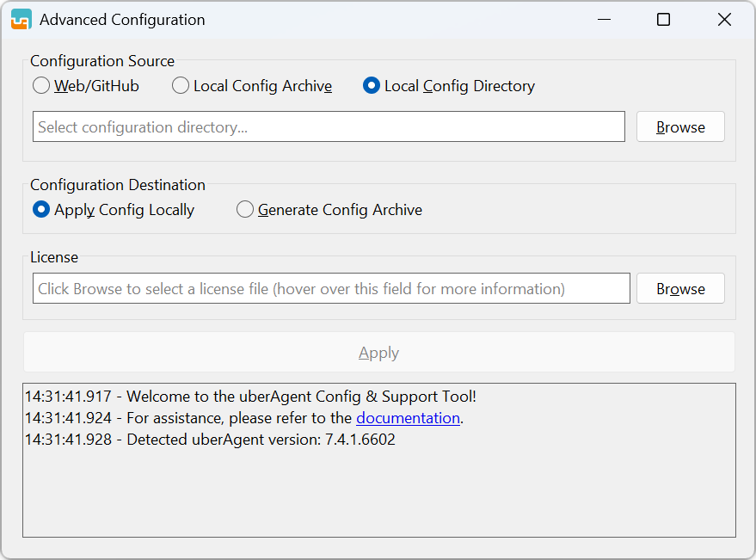Click the Configuration Source section header
756x560 pixels.
(101, 61)
